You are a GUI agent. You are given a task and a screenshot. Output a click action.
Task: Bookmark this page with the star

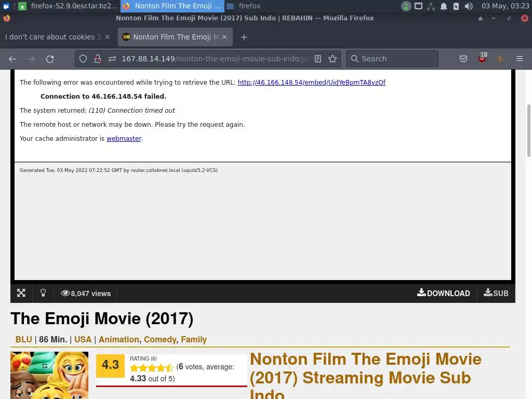[332, 59]
